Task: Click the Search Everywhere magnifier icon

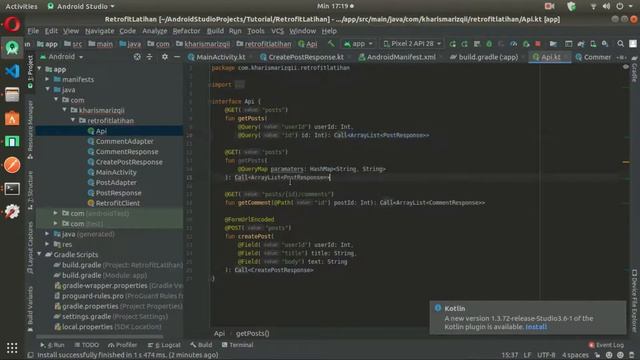Action: (x=620, y=44)
